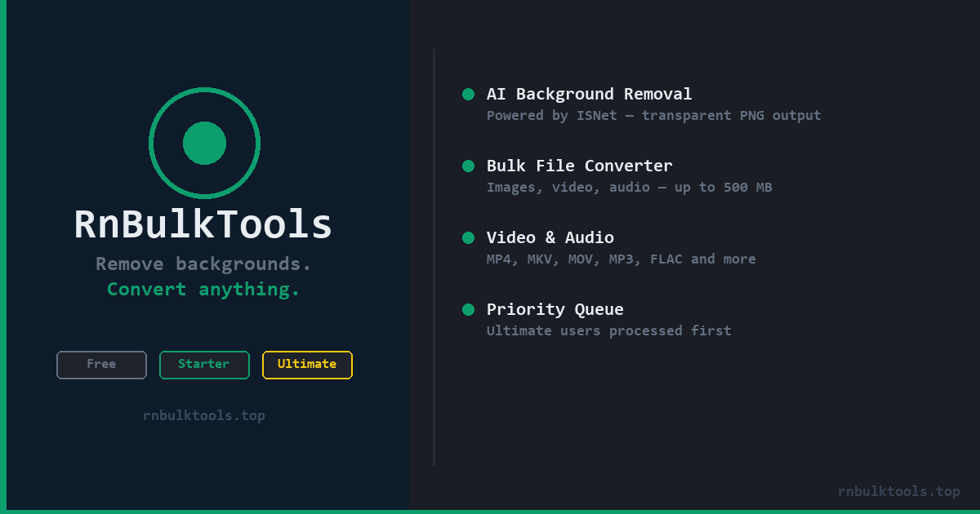The image size is (980, 514).
Task: Select the Bulk File Converter heading
Action: point(579,166)
